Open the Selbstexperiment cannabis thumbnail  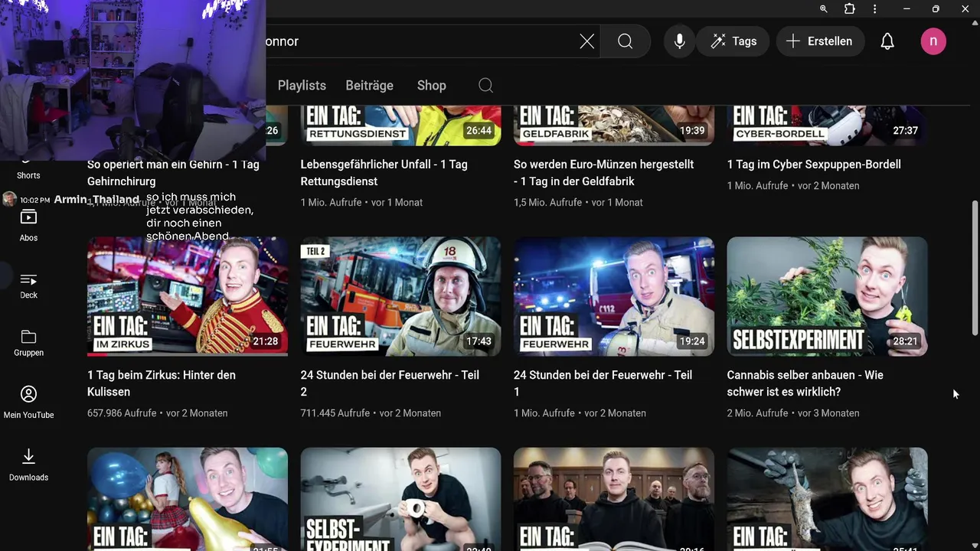coord(827,296)
